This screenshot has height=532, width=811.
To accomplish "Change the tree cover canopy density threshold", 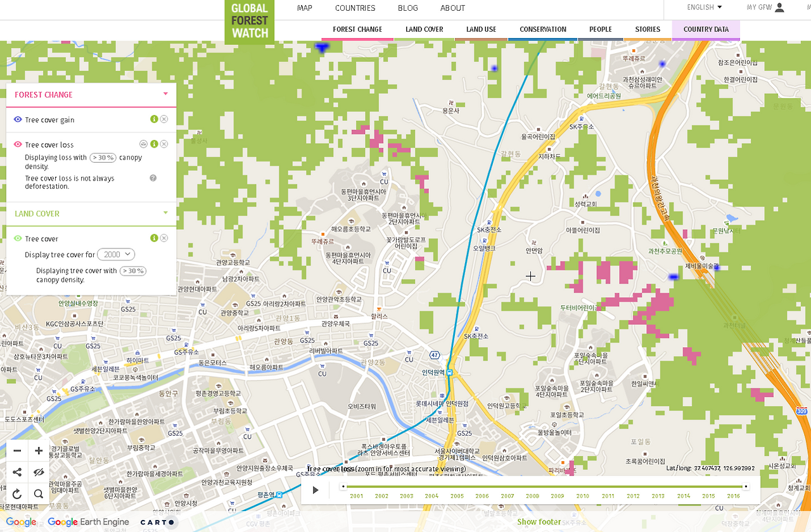I will (x=133, y=270).
